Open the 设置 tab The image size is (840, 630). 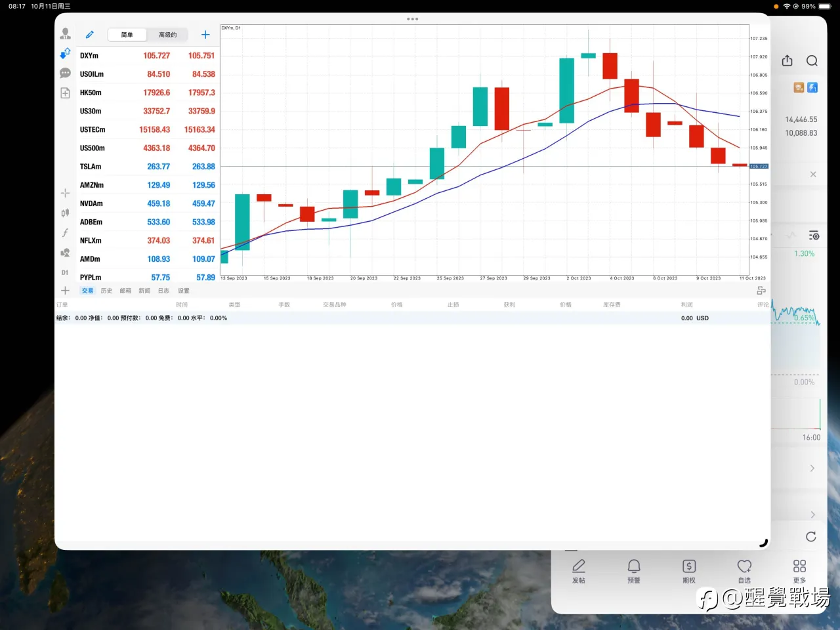[184, 291]
